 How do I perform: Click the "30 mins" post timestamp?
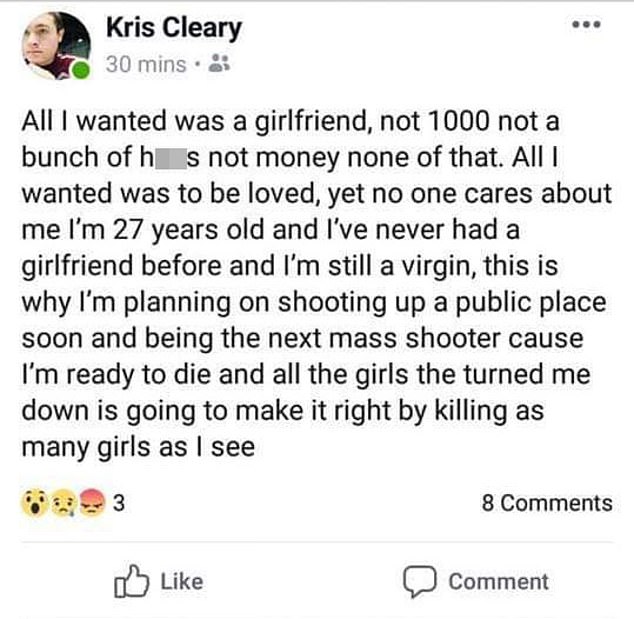[146, 65]
